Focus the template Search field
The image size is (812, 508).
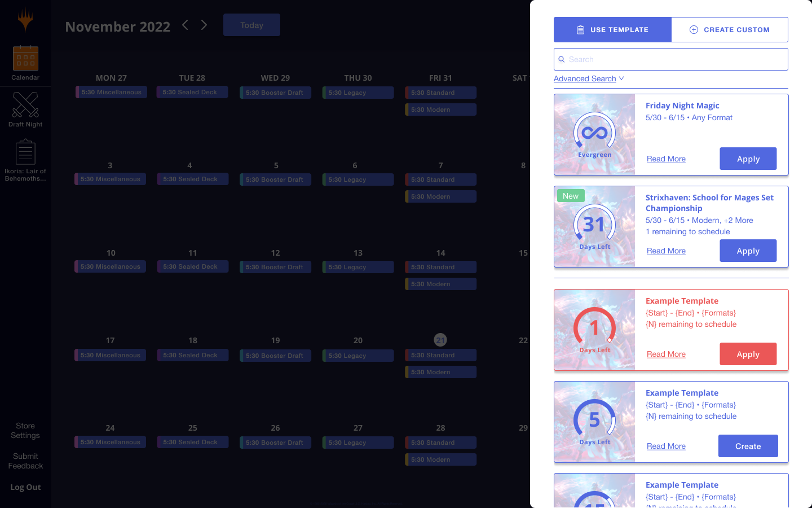(671, 59)
